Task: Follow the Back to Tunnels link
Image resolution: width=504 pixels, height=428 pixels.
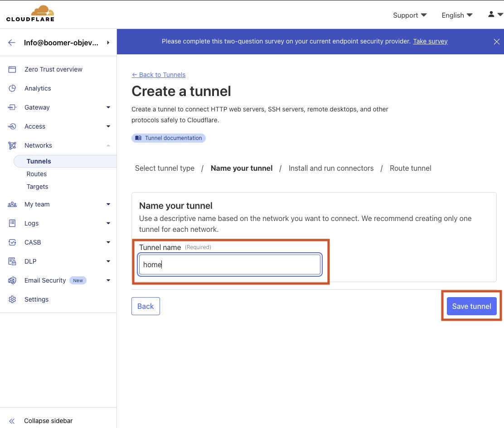Action: pyautogui.click(x=159, y=75)
